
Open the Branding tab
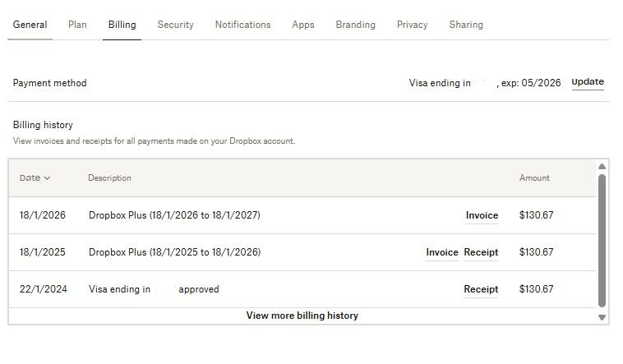coord(355,25)
